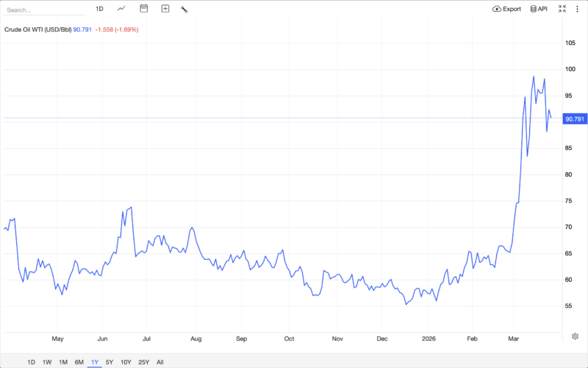
Task: Open chart settings gear icon
Action: [x=575, y=336]
